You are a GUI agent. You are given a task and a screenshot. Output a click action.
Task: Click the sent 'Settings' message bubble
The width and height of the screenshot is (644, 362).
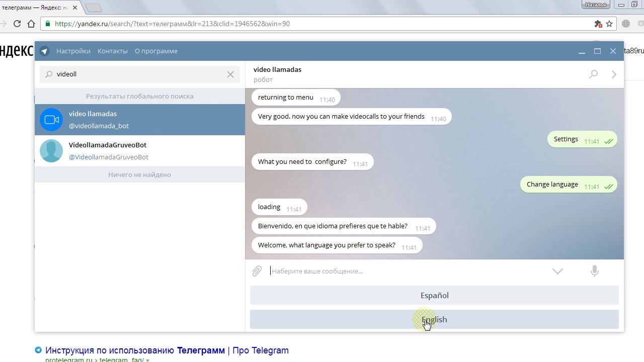click(x=582, y=139)
